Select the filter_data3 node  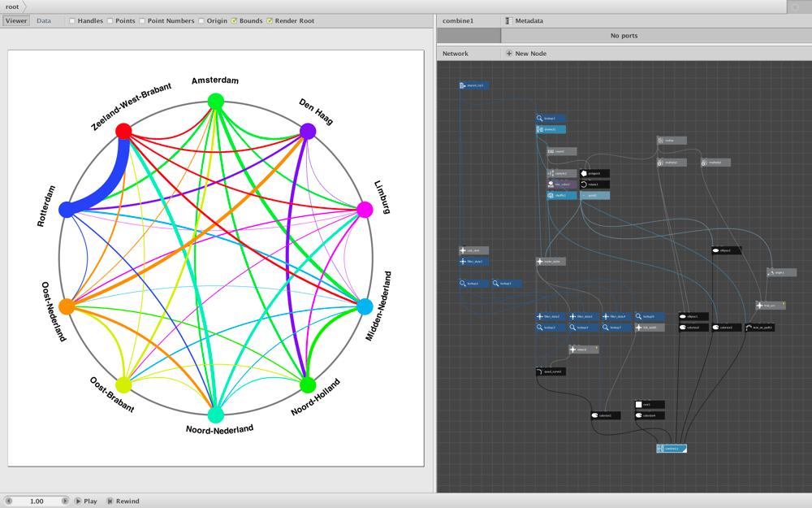pyautogui.click(x=583, y=316)
